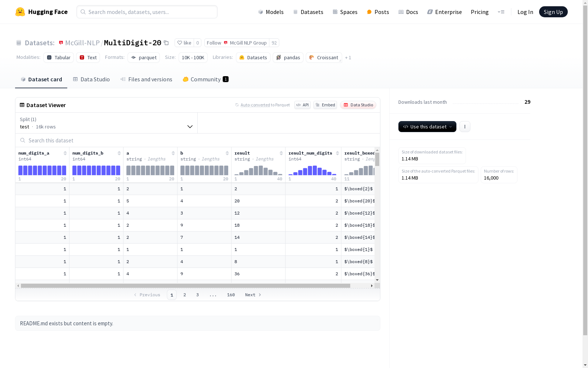Open the Models menu item
The width and height of the screenshot is (588, 368).
click(x=271, y=12)
